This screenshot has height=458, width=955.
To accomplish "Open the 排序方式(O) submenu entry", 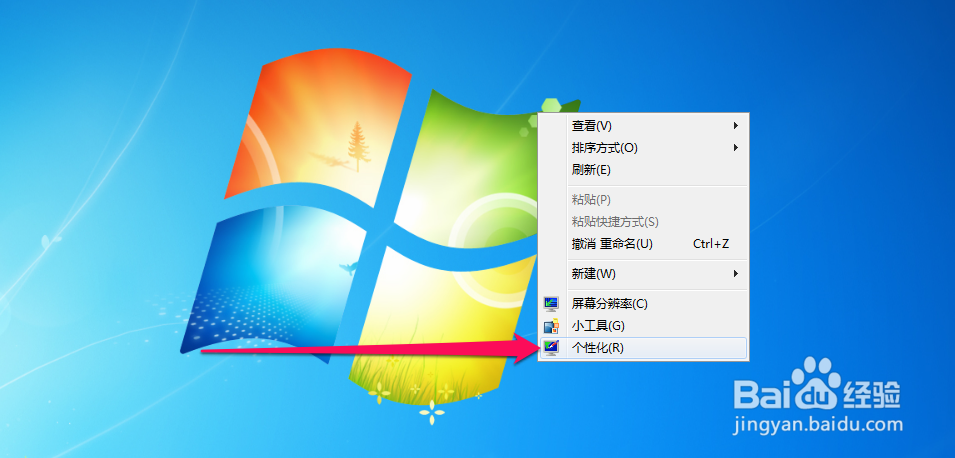I will click(x=643, y=147).
